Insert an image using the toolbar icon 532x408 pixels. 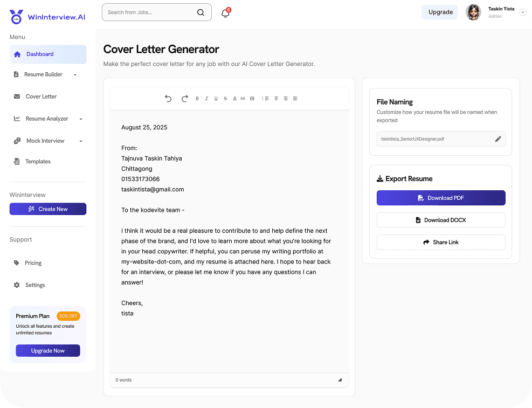click(x=252, y=99)
